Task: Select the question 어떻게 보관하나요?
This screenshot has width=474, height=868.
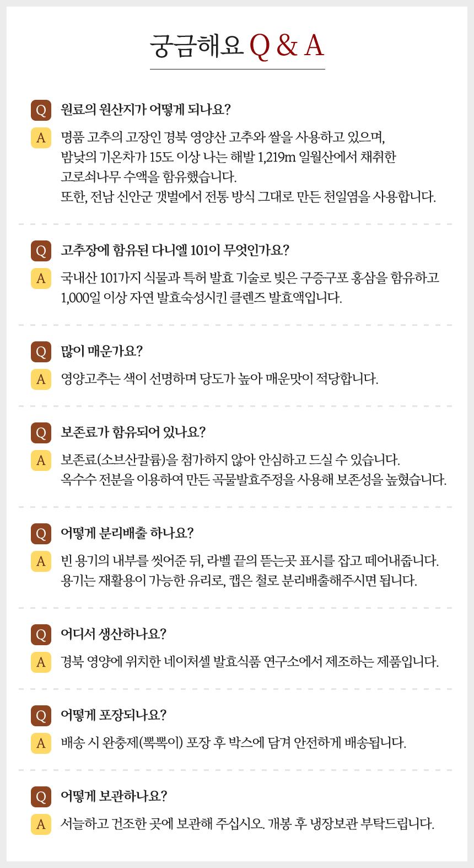Action: (x=114, y=796)
